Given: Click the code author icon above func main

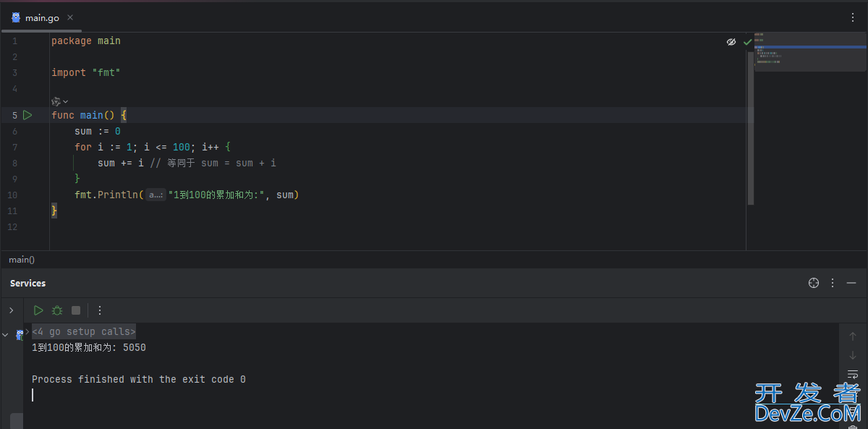Looking at the screenshot, I should click(56, 101).
